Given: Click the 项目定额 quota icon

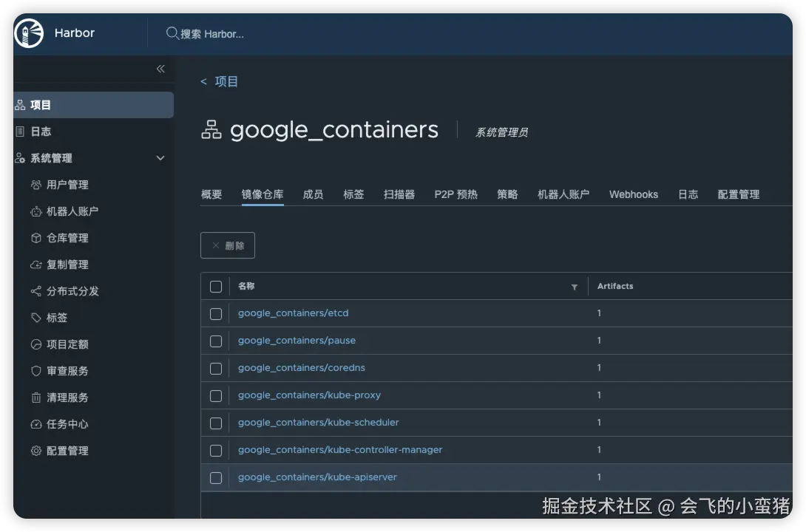Looking at the screenshot, I should [36, 344].
